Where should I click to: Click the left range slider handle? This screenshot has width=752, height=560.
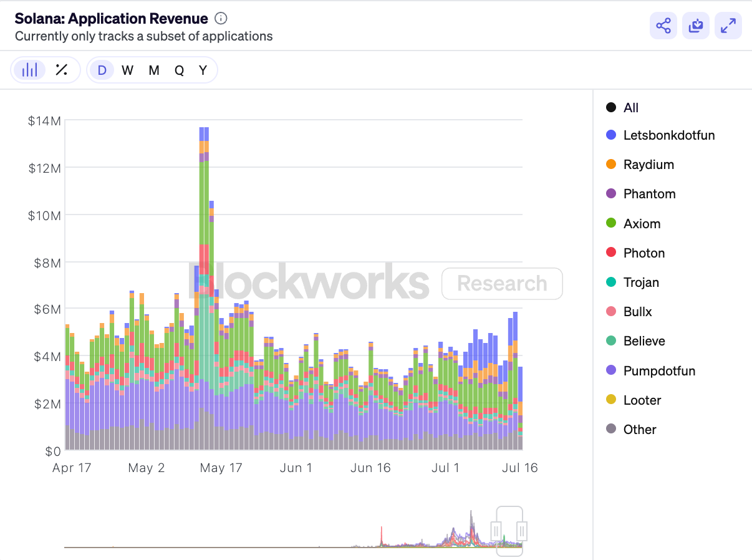[x=496, y=531]
